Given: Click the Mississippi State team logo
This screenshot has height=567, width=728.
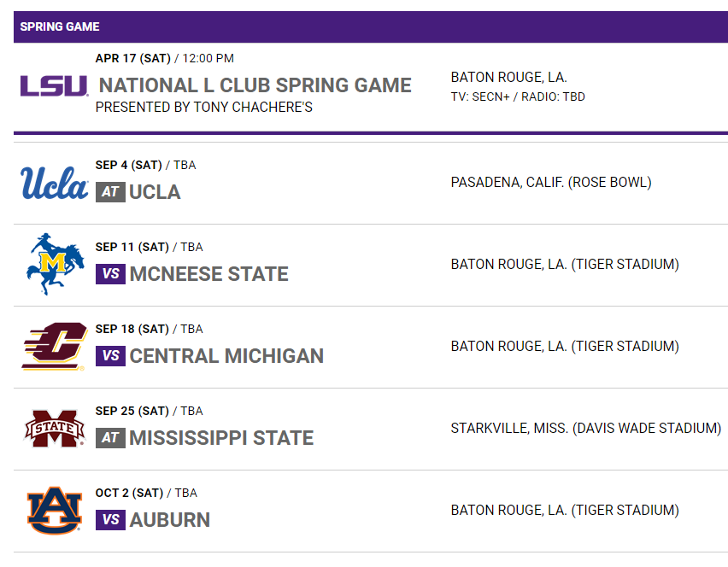Looking at the screenshot, I should point(54,430).
